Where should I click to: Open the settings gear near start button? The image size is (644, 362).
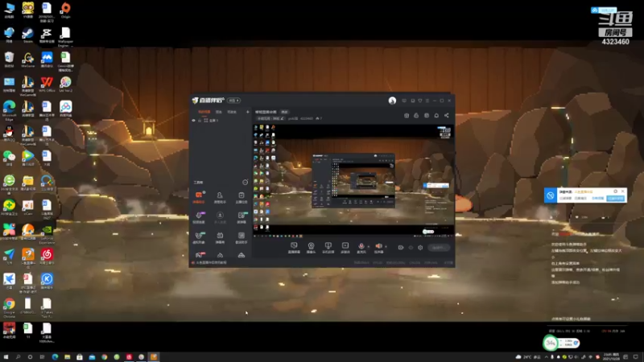(x=420, y=248)
